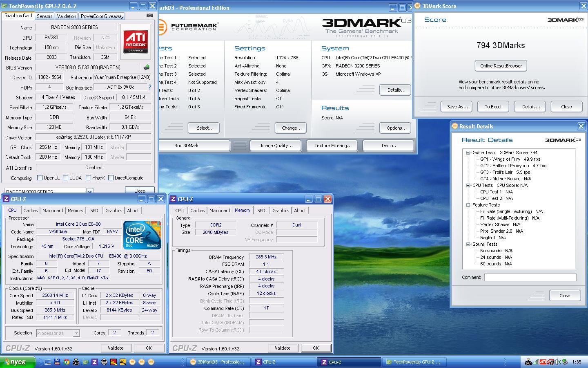Click the Save As... button
The height and width of the screenshot is (368, 588).
click(457, 107)
